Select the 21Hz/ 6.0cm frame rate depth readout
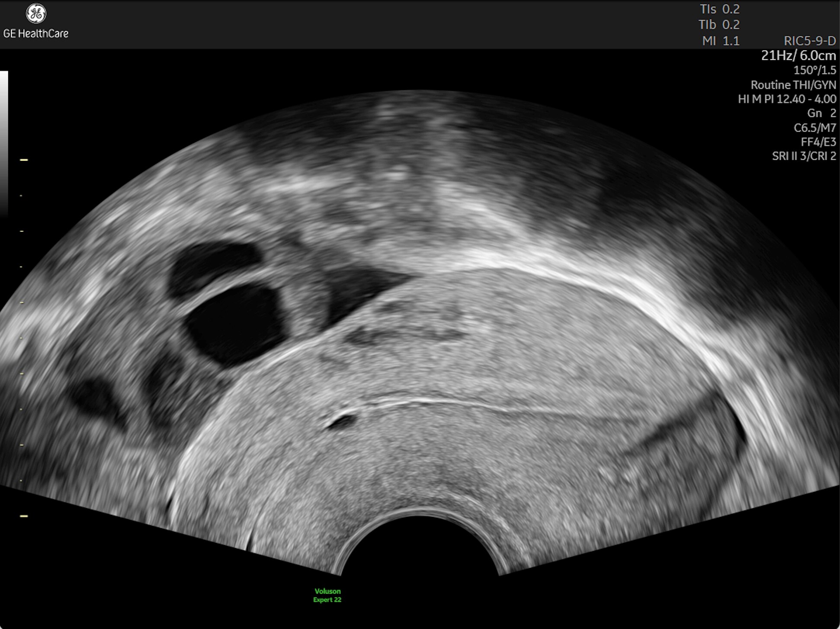The image size is (840, 629). coord(798,55)
